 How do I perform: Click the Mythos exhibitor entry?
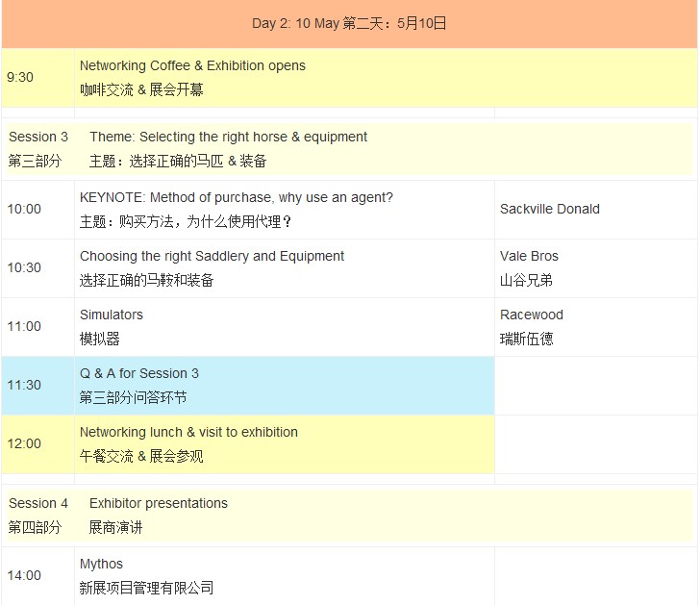(101, 565)
